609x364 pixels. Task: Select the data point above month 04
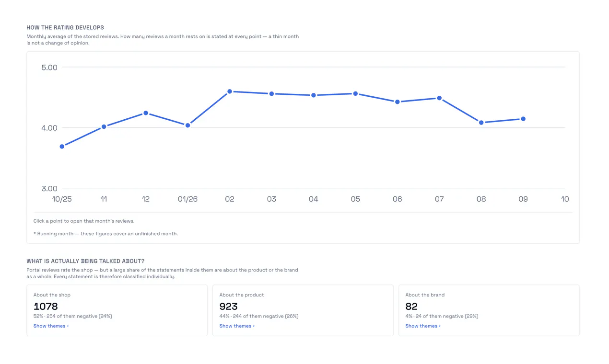(314, 95)
